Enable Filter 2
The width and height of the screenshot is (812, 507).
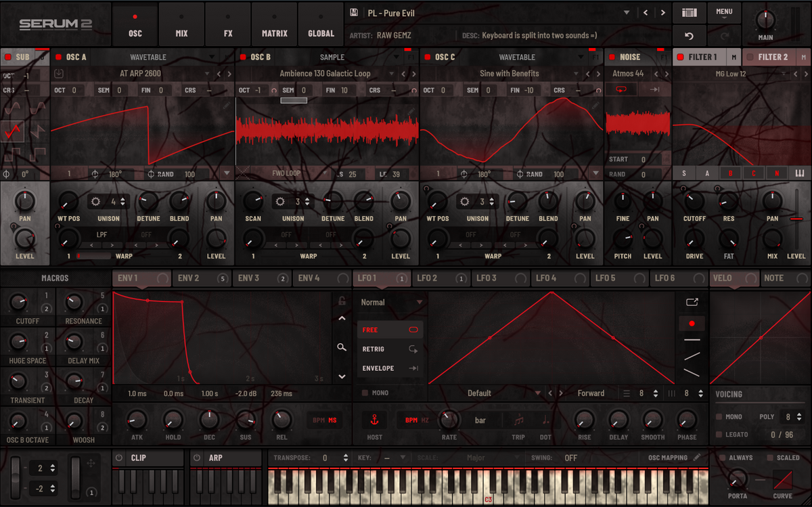750,58
